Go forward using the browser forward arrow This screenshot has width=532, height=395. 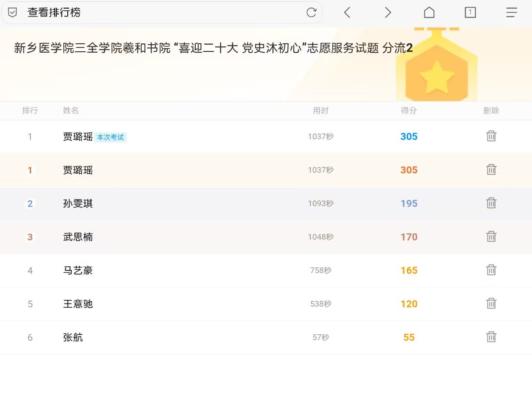click(x=388, y=12)
